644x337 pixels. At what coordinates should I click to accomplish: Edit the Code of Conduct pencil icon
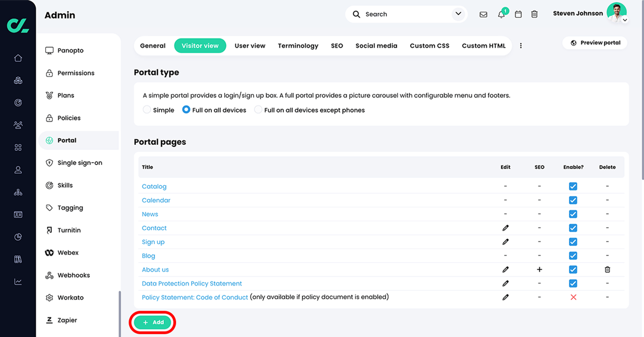click(x=505, y=297)
